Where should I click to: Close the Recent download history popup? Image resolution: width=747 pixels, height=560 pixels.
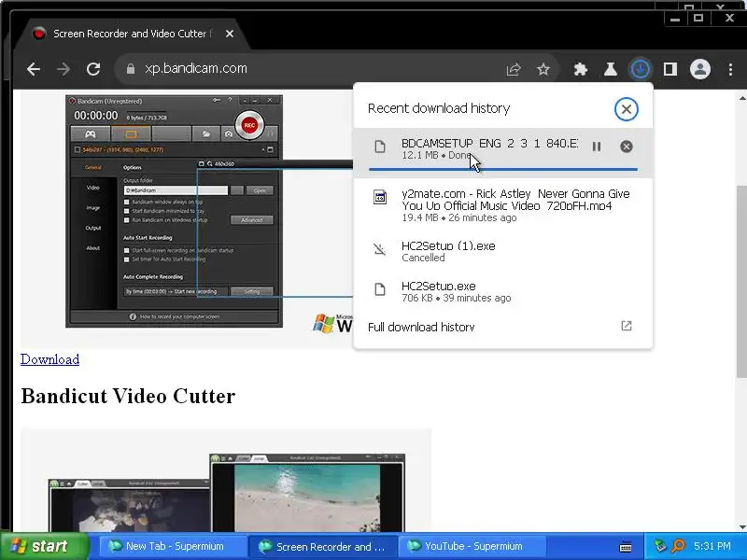click(626, 109)
